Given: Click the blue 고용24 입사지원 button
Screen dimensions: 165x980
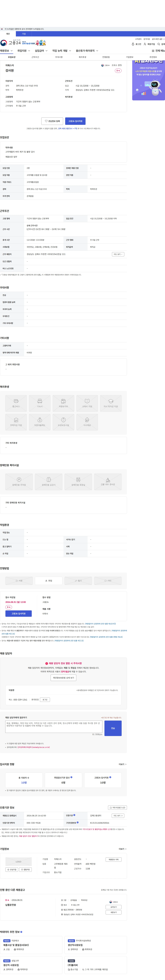Looking at the screenshot, I should 75,121.
